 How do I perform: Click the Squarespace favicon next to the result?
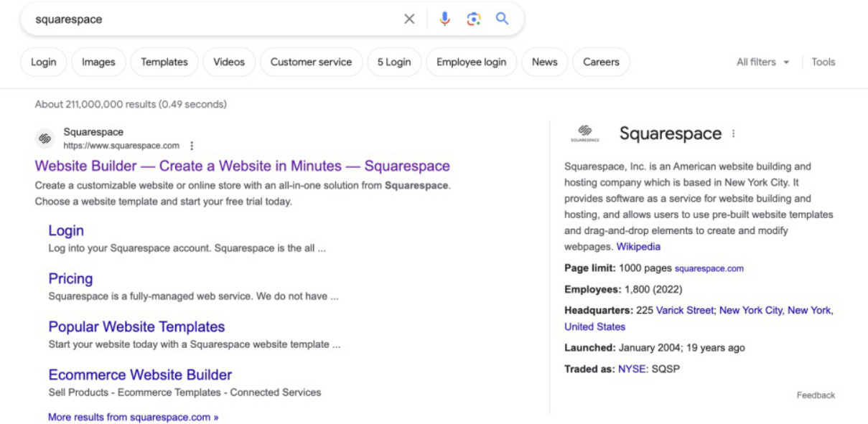pyautogui.click(x=45, y=138)
